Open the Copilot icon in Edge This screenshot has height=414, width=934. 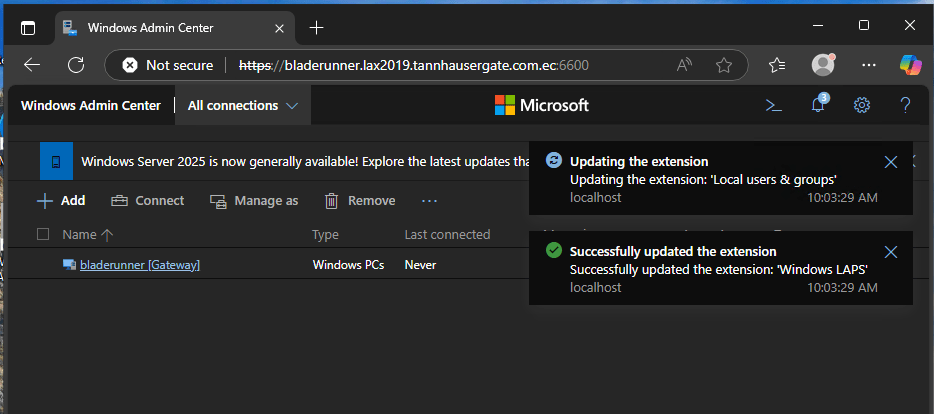tap(910, 65)
